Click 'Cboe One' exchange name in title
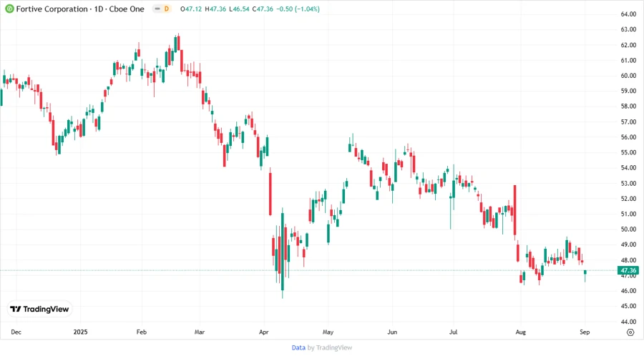The image size is (644, 356). click(x=127, y=9)
